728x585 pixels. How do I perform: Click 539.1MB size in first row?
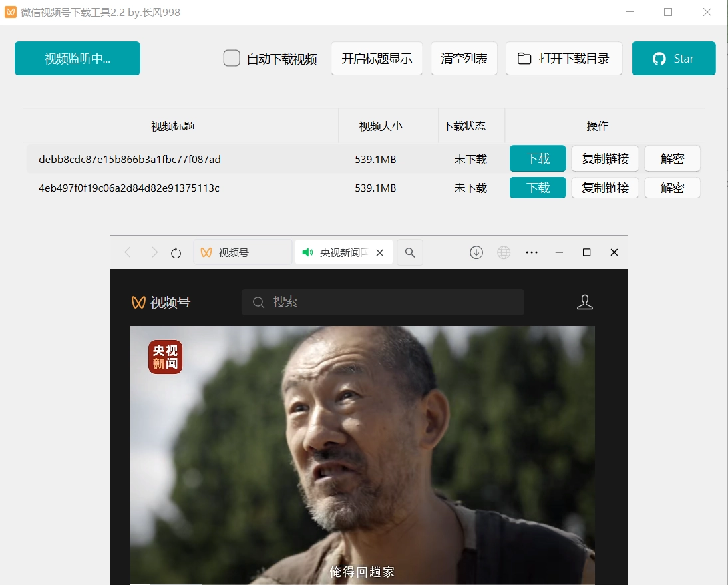(x=375, y=159)
